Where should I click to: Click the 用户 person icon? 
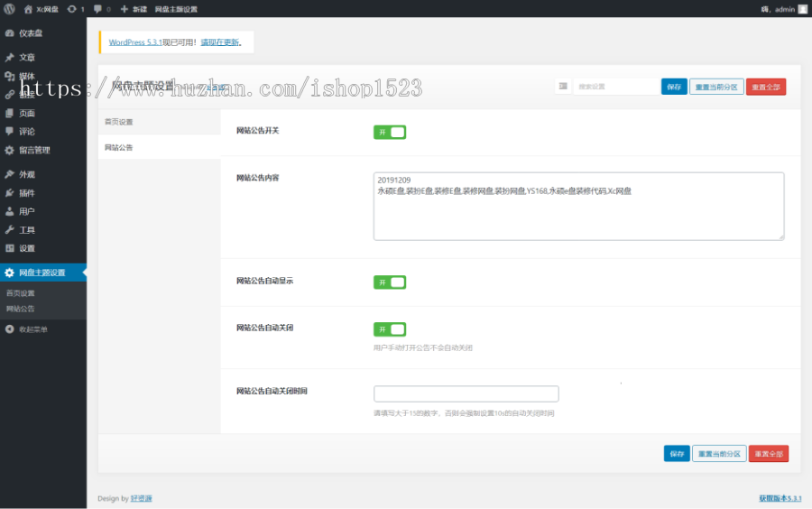click(x=9, y=211)
